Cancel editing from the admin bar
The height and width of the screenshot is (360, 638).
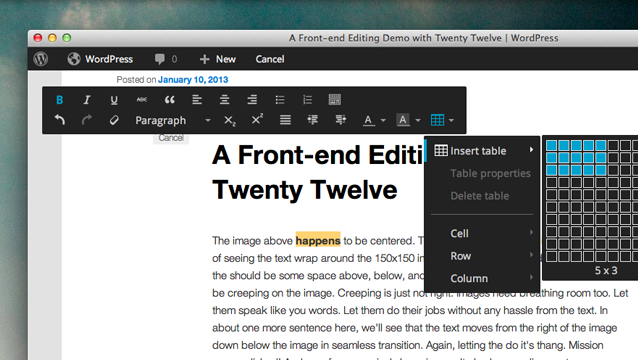(270, 59)
